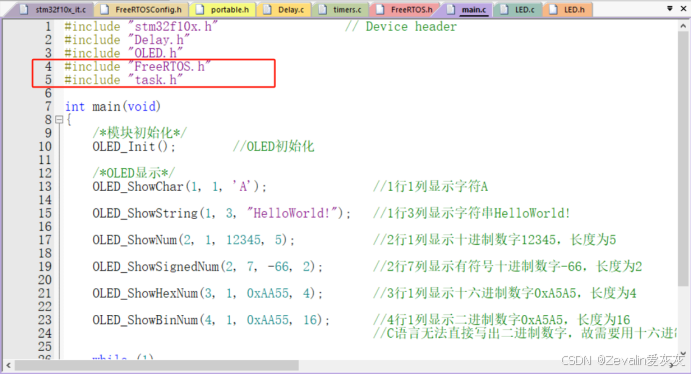Open the FreeRTOSConfig.h tab
692x374 pixels.
coord(142,9)
